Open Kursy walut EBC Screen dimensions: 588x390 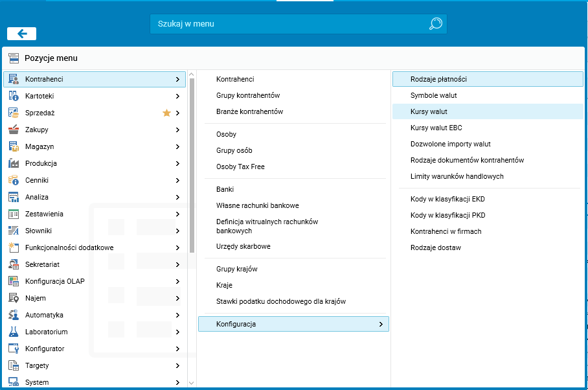436,128
